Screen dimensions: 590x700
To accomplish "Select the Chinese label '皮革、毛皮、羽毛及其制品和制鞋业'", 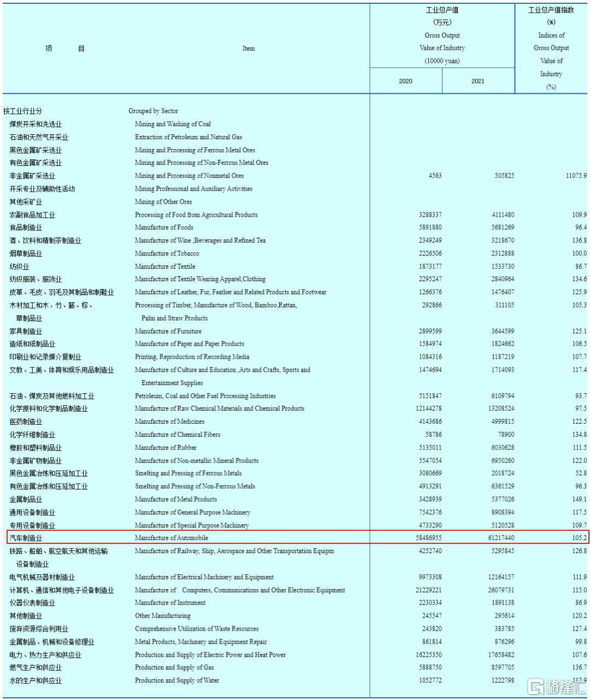I will click(x=62, y=293).
